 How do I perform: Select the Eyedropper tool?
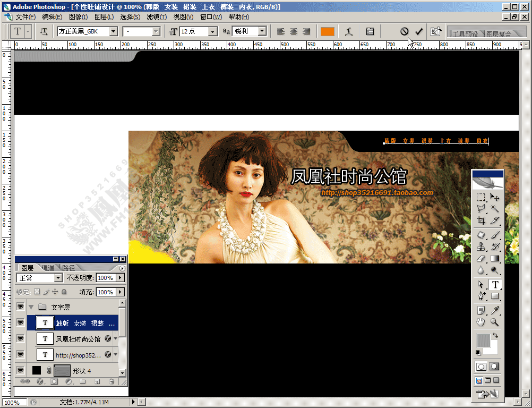(x=494, y=310)
